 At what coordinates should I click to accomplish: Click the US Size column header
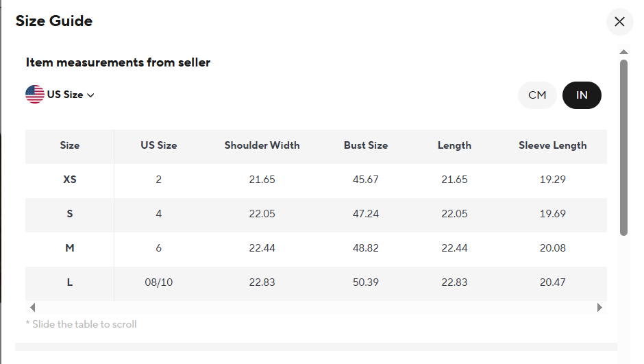point(159,145)
